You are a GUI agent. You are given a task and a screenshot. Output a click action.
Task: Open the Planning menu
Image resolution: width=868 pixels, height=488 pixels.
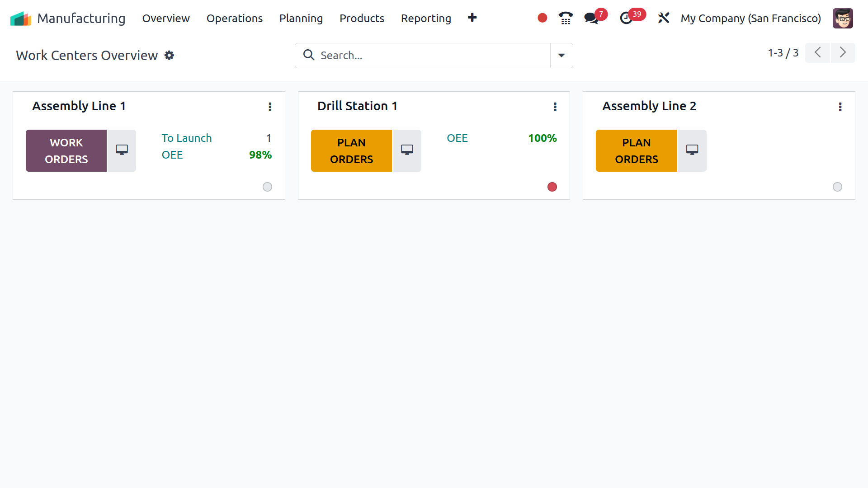point(301,18)
